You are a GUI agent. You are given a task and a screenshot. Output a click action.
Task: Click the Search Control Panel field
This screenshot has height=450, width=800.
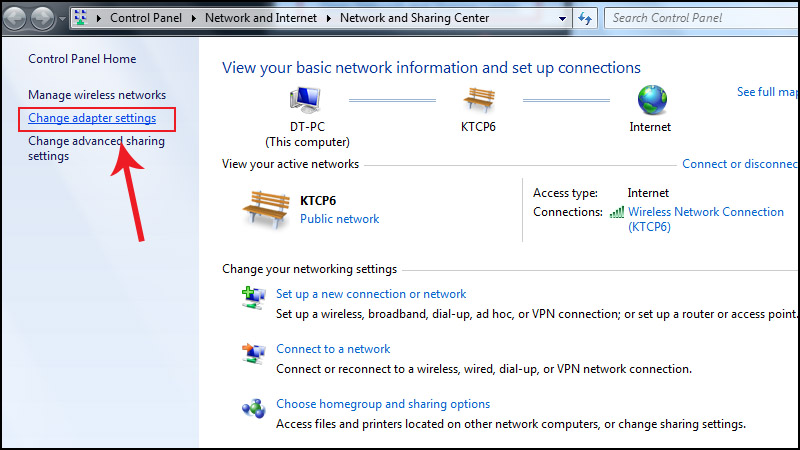(700, 18)
